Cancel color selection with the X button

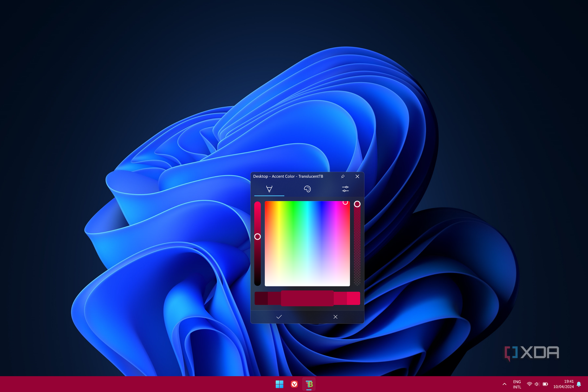tap(335, 317)
